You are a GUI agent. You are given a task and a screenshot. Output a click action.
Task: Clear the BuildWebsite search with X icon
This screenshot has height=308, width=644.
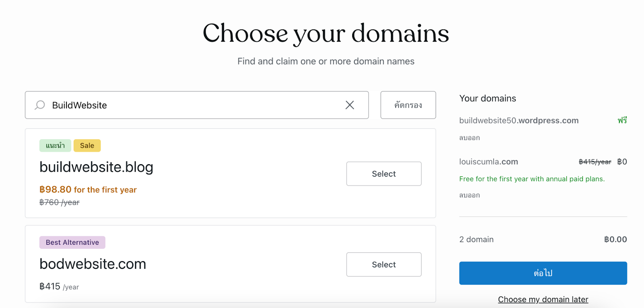pyautogui.click(x=350, y=105)
